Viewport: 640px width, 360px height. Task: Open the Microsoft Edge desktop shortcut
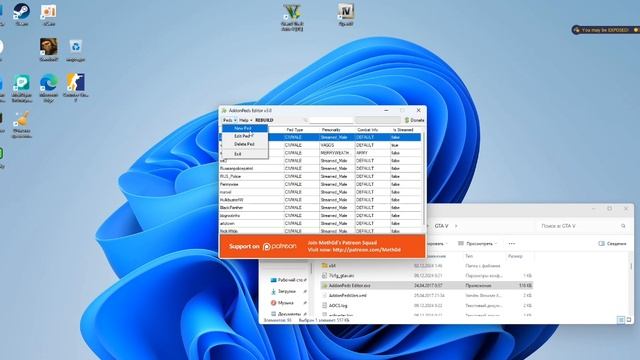(x=49, y=87)
